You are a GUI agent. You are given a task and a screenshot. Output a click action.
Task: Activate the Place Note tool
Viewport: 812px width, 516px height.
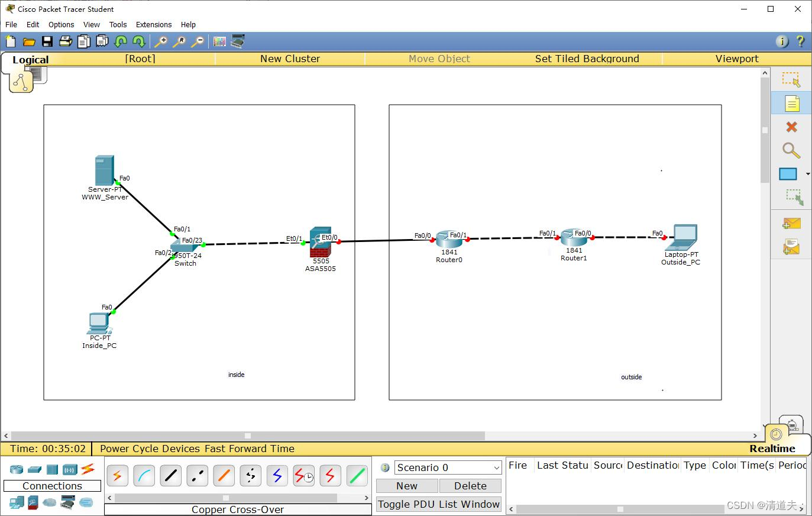[x=791, y=102]
